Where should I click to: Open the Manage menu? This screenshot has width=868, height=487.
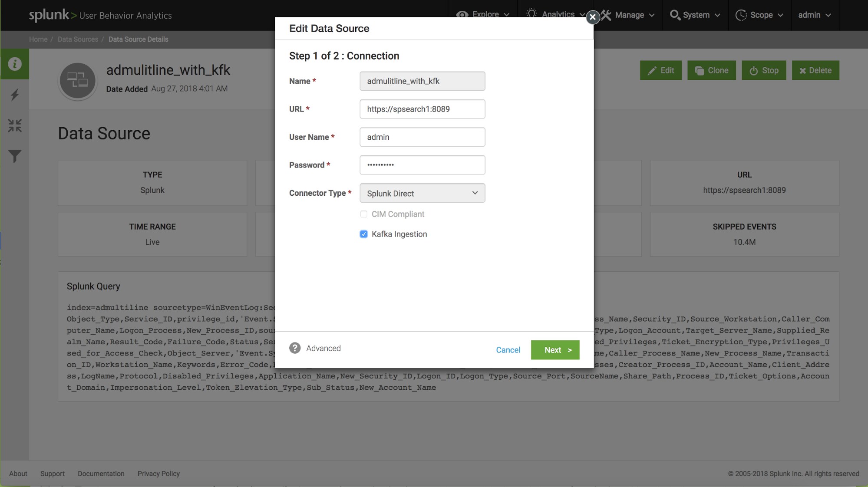(x=627, y=15)
